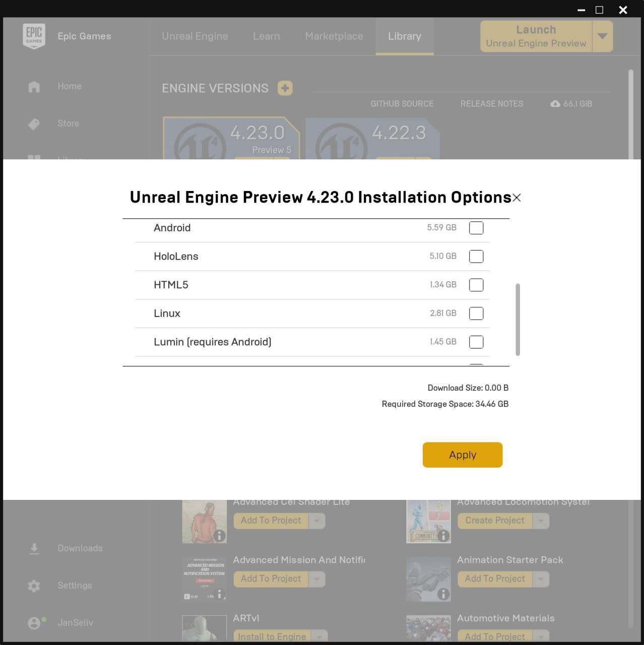Click the cloud storage size icon
Screen dimensions: 644x645
tap(555, 104)
